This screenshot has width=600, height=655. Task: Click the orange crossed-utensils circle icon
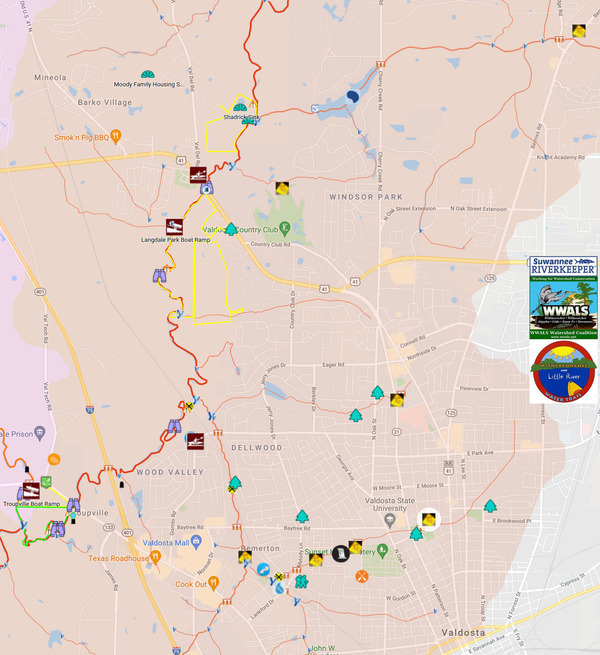(x=362, y=576)
